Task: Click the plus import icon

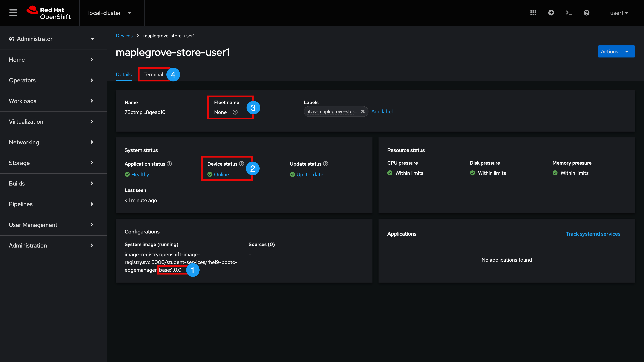Action: click(x=551, y=13)
